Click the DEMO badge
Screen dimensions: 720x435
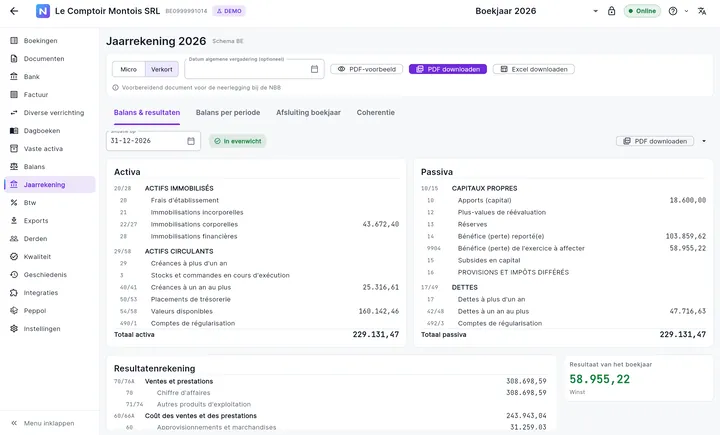tap(229, 11)
